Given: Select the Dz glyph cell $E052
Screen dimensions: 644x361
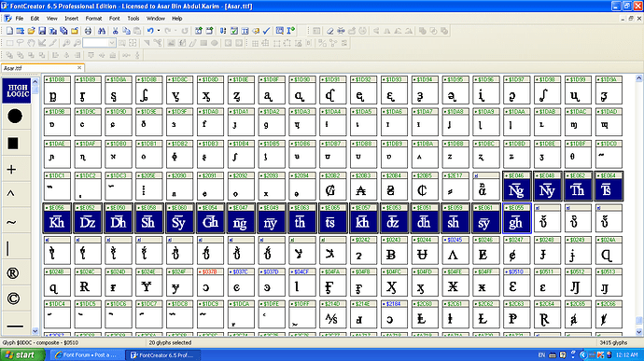Looking at the screenshot, I should click(88, 218).
